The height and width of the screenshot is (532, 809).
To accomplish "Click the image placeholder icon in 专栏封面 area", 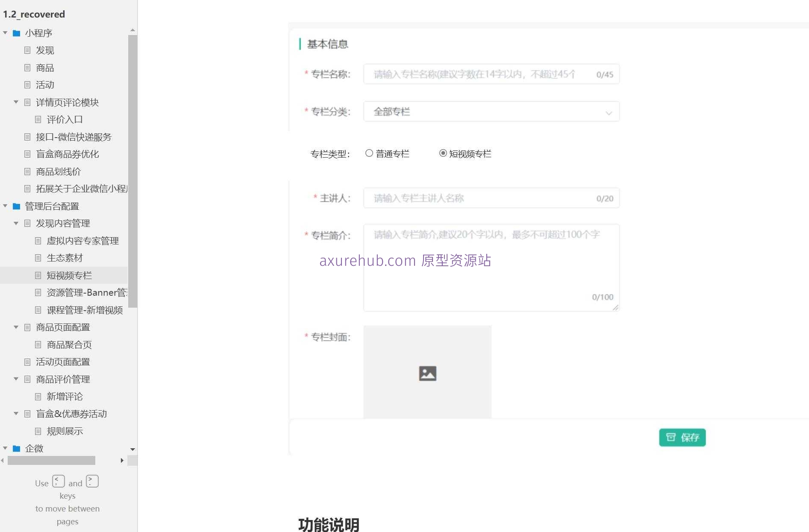I will tap(427, 373).
